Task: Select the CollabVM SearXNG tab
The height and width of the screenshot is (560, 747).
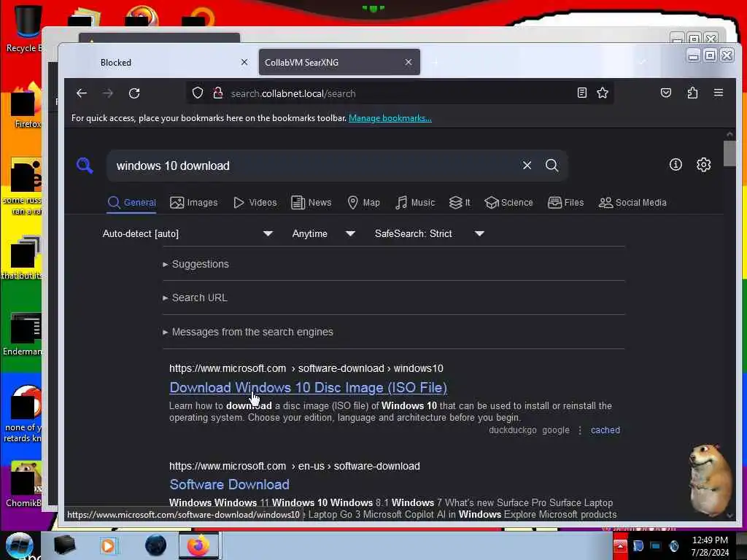Action: click(339, 63)
